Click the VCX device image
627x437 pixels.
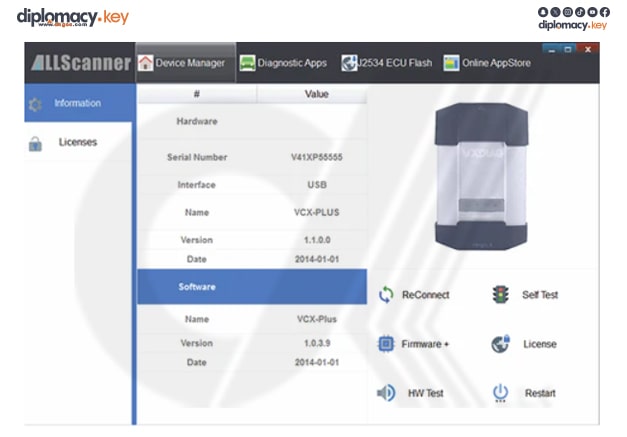click(481, 176)
